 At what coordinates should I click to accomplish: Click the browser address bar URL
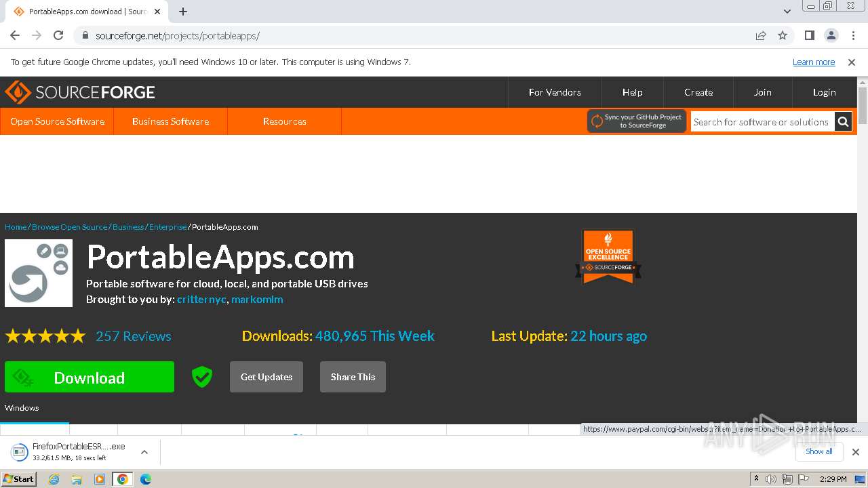click(178, 35)
